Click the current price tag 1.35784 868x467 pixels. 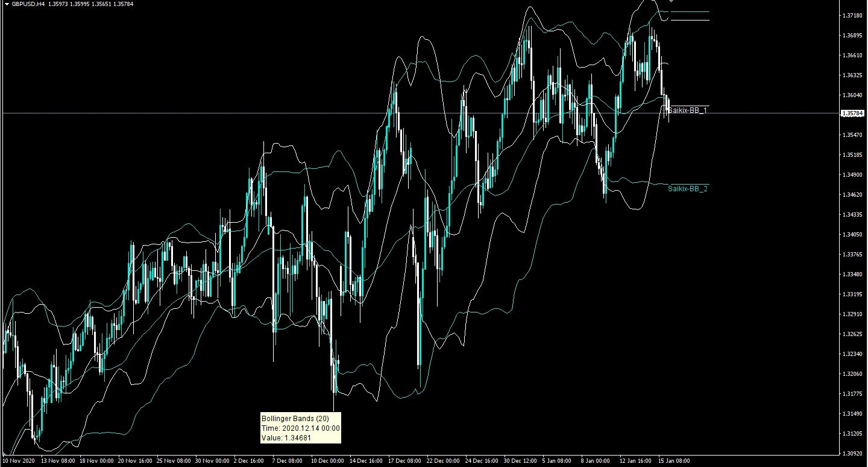coord(852,113)
